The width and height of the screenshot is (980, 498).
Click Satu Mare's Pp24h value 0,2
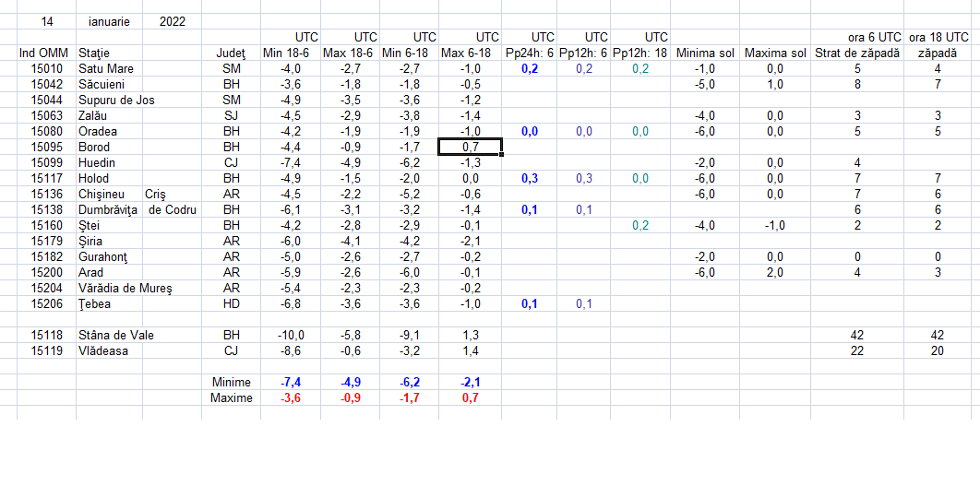[530, 69]
